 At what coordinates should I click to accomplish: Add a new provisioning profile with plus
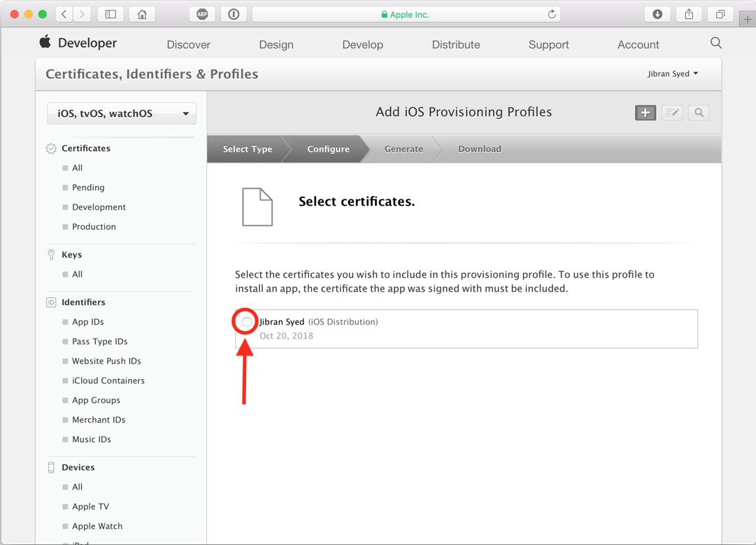pos(645,113)
